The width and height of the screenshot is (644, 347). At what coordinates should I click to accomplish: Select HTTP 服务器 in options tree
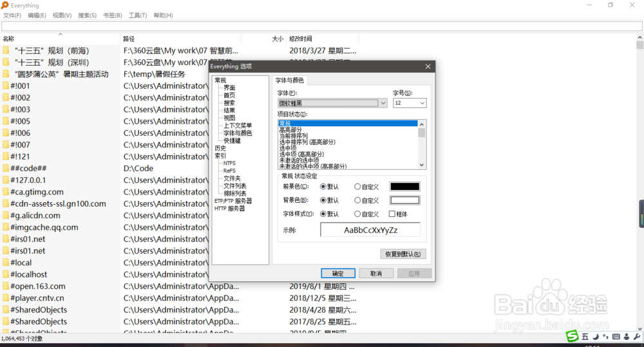[229, 209]
